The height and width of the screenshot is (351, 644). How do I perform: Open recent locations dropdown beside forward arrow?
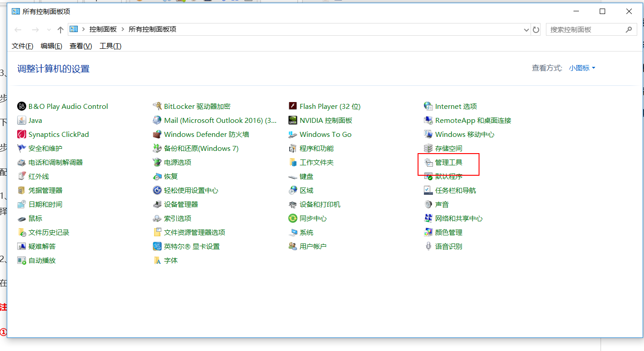point(49,30)
